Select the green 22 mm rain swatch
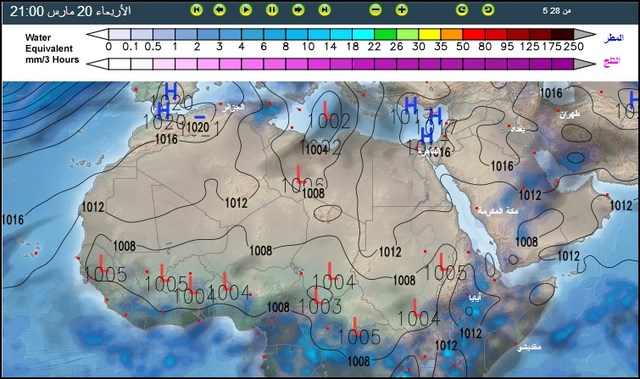This screenshot has width=640, height=379. tap(385, 34)
